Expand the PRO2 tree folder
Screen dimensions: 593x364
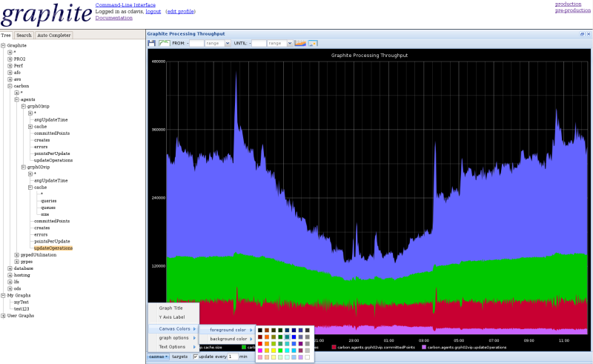coord(10,59)
